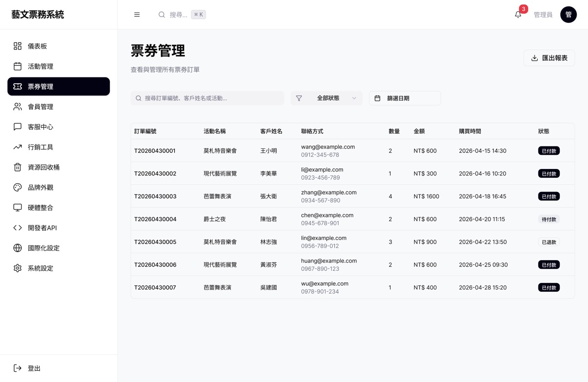Open the 全部狀態 status dropdown
The height and width of the screenshot is (382, 588).
pyautogui.click(x=326, y=98)
